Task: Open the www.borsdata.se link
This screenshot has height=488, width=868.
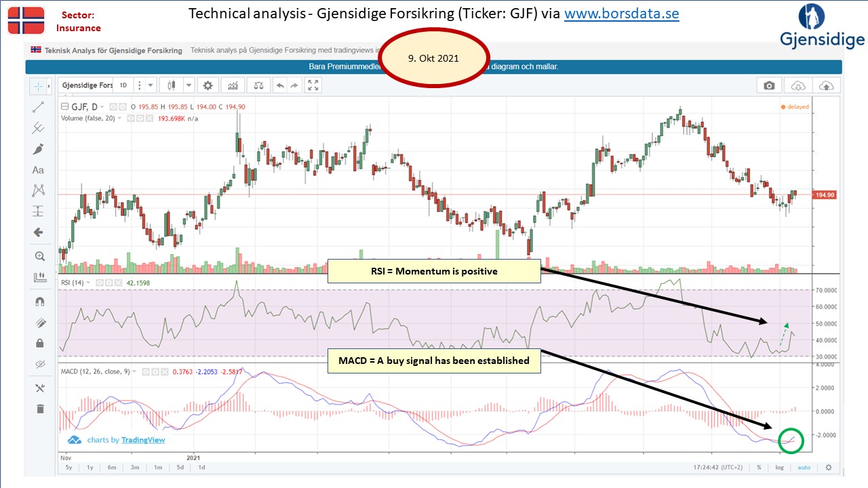Action: coord(622,14)
